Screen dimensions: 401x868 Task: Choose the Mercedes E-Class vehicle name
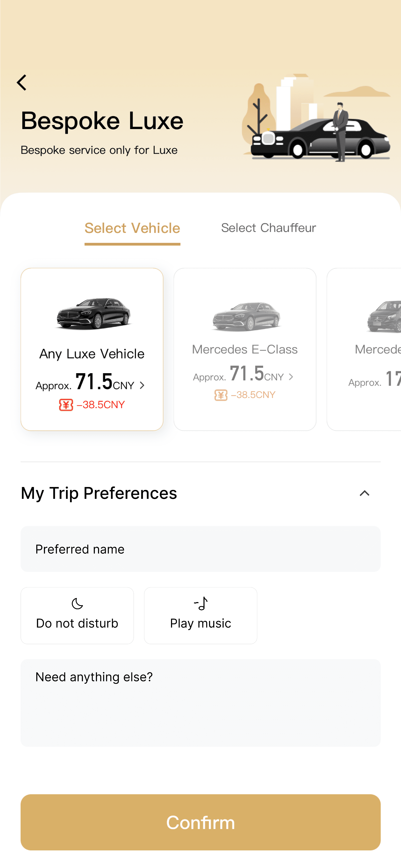[244, 349]
